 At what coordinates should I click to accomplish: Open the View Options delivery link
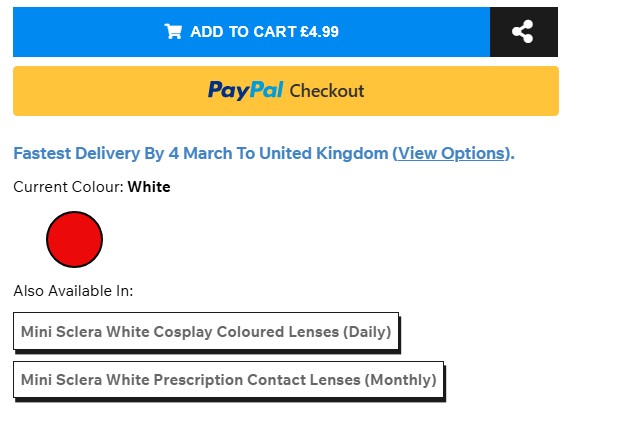[x=452, y=153]
